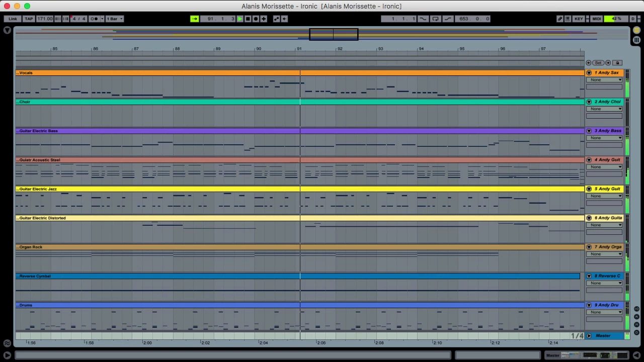Nudge tempo phase down
The height and width of the screenshot is (362, 644).
tap(58, 19)
